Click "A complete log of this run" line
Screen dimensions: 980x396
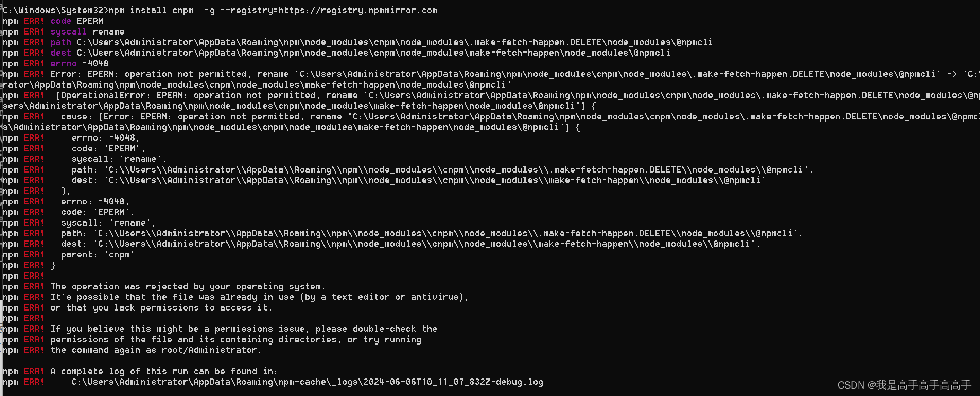coord(163,371)
